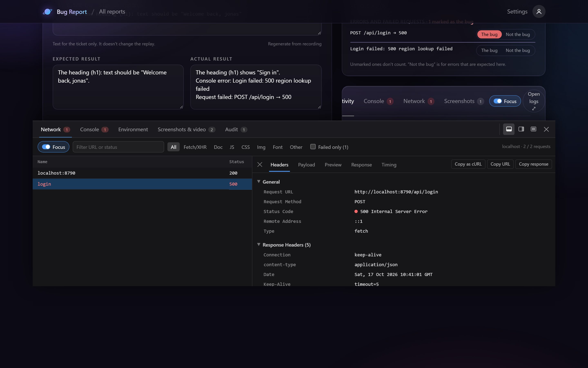Select the localhost:8790 request row
This screenshot has width=588, height=368.
pos(142,173)
